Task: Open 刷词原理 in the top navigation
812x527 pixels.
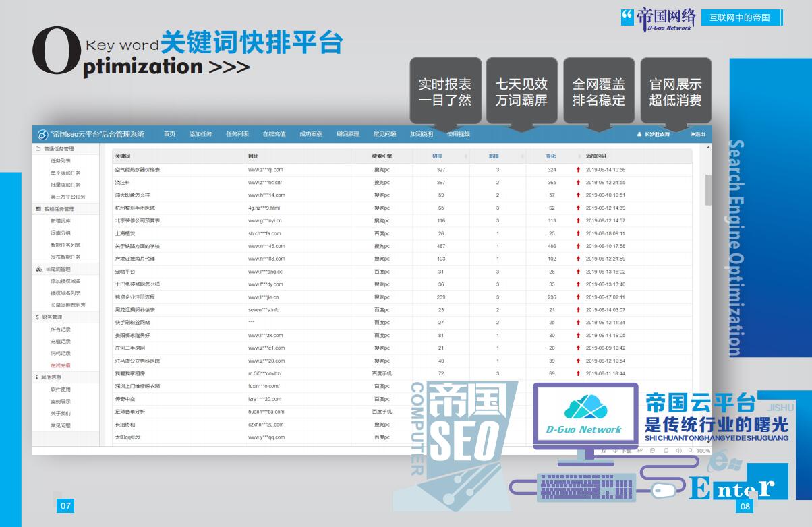Action: pos(348,134)
